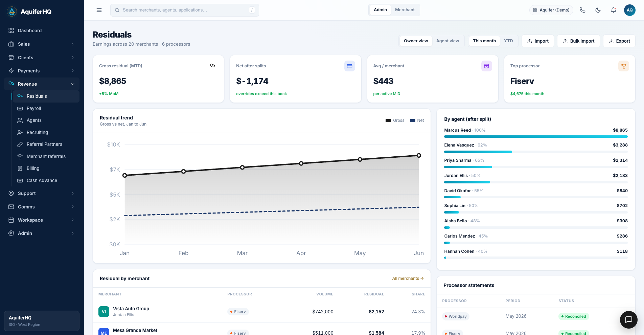644x335 pixels.
Task: Expand the Workspace menu
Action: (42, 220)
